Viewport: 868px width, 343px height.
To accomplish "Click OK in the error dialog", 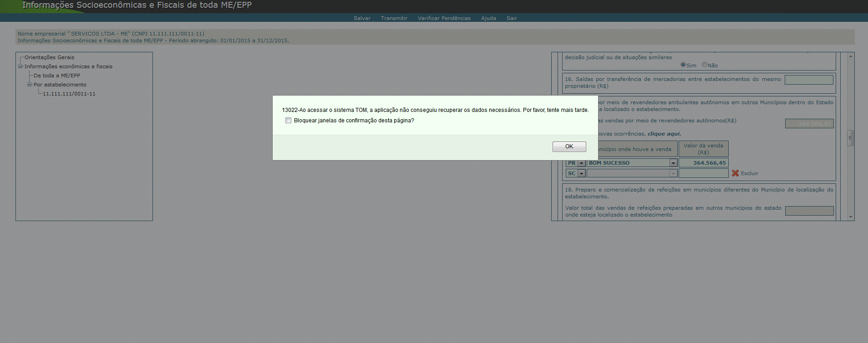I will click(x=569, y=146).
